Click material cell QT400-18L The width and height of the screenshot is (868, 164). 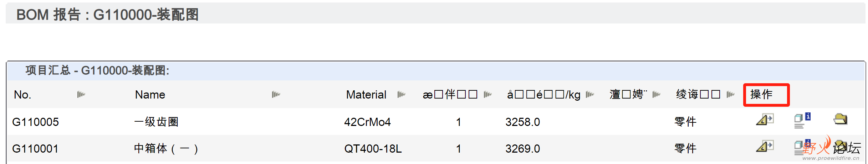click(373, 149)
